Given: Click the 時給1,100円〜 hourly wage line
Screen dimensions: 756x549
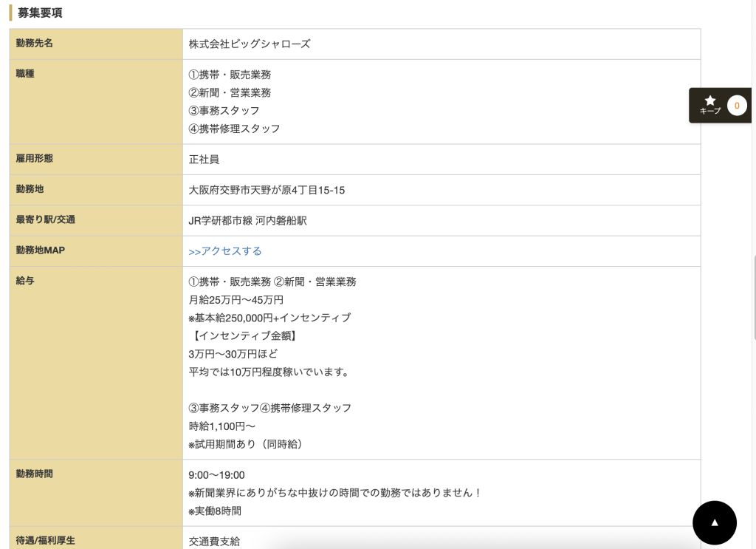Looking at the screenshot, I should click(222, 426).
